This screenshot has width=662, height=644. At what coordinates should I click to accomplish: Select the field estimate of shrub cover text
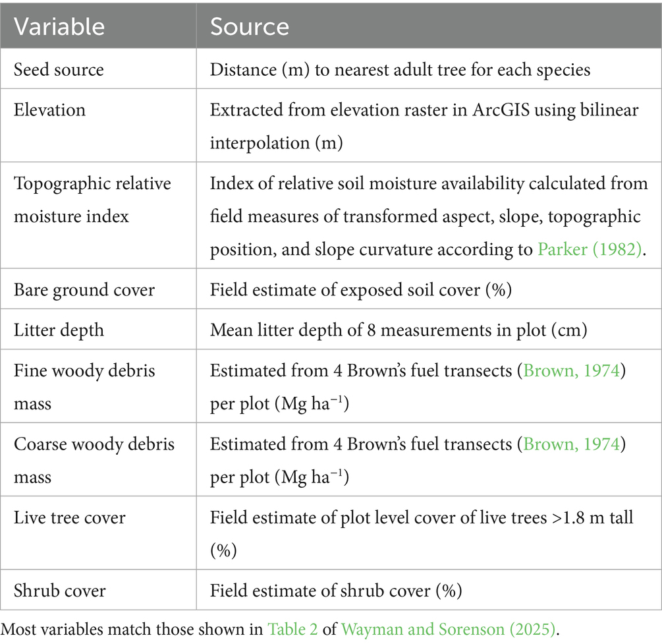click(336, 590)
